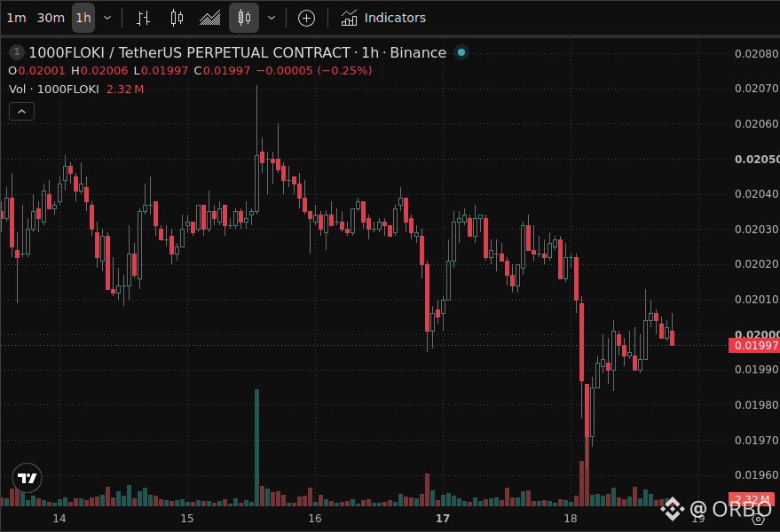Screen dimensions: 780x532
Task: Select the candlestick chart style
Action: (244, 18)
